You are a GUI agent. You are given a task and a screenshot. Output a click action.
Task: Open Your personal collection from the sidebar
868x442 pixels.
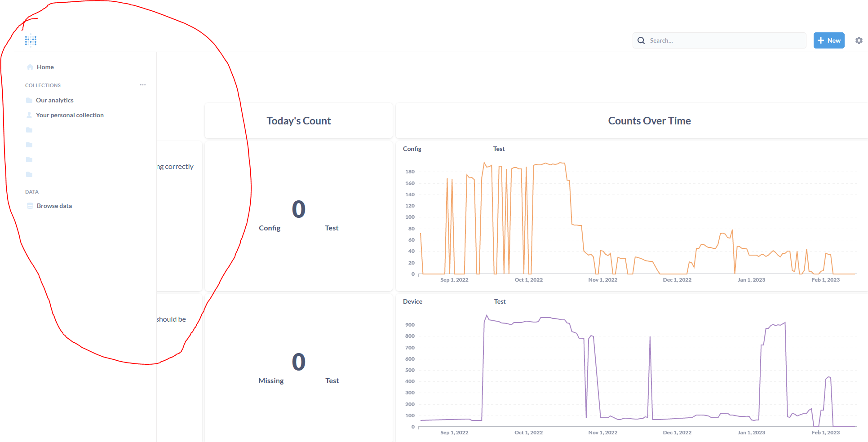coord(70,115)
